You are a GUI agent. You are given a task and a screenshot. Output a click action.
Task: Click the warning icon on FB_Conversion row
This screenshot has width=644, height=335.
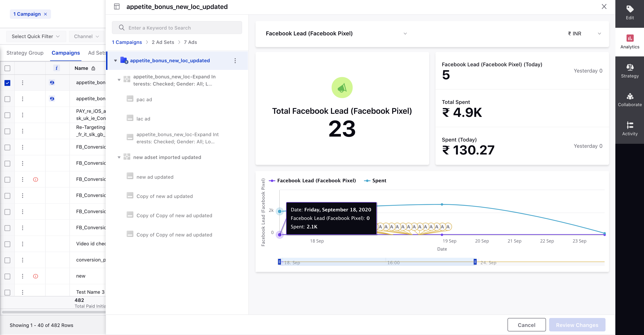pos(36,179)
